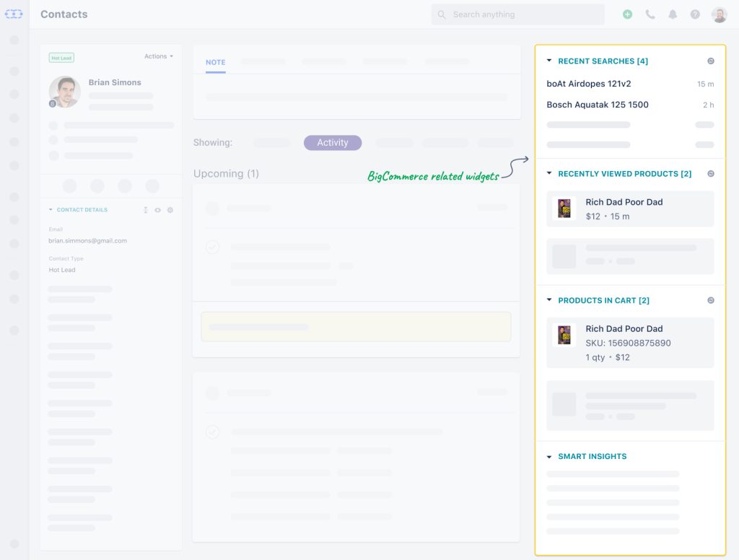Switch to the Note tab
The image size is (739, 560).
coord(214,63)
